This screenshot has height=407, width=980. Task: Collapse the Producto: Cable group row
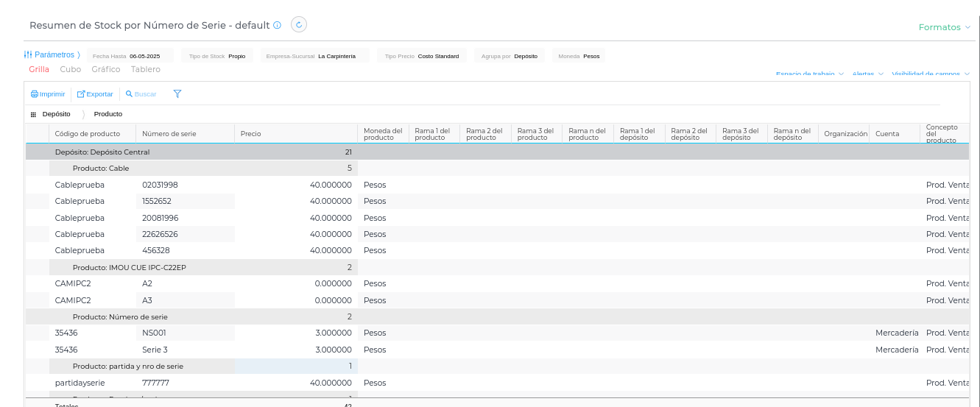(x=101, y=169)
